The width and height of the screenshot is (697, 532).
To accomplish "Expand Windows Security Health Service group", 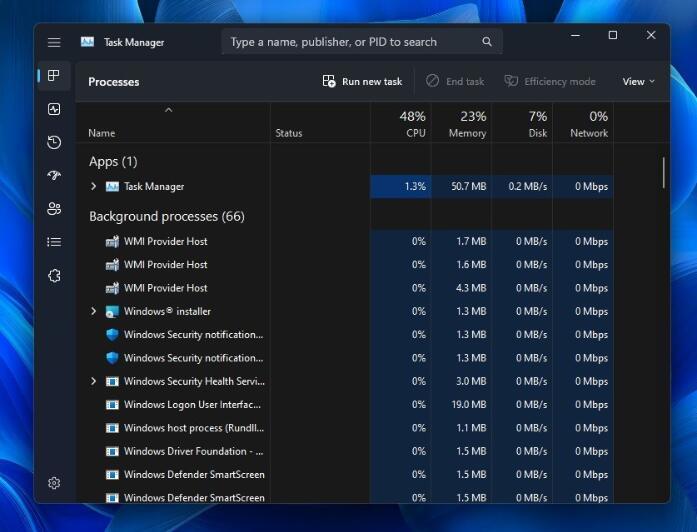I will [x=93, y=381].
